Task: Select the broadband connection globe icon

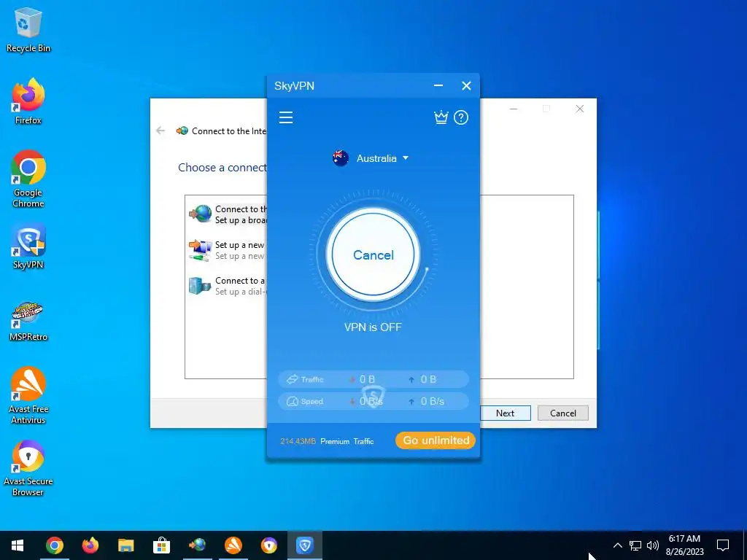Action: 201,214
